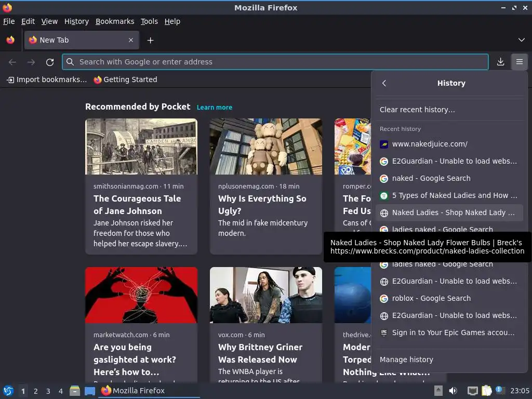Image resolution: width=532 pixels, height=399 pixels.
Task: Click the Recommended by Pocket heading
Action: point(138,107)
